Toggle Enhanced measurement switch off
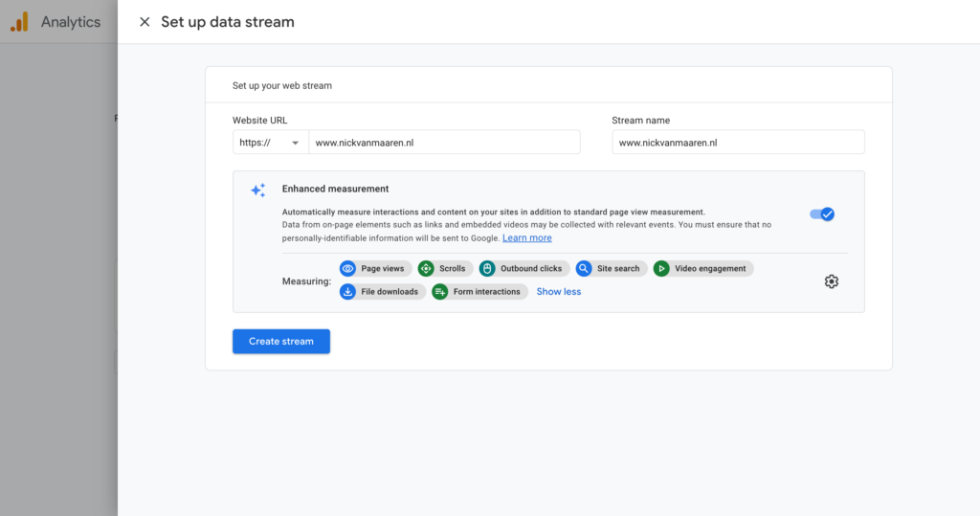This screenshot has height=516, width=980. point(822,213)
